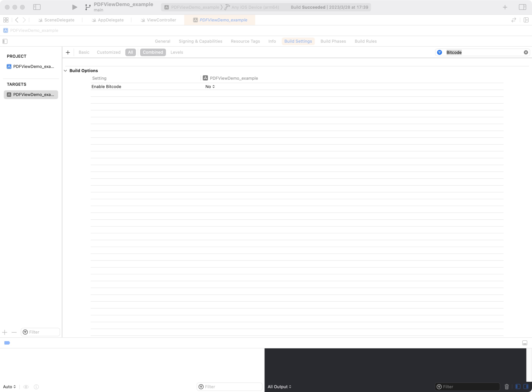Viewport: 532px width, 392px height.
Task: Click the Add Editor on Right icon
Action: 526,20
